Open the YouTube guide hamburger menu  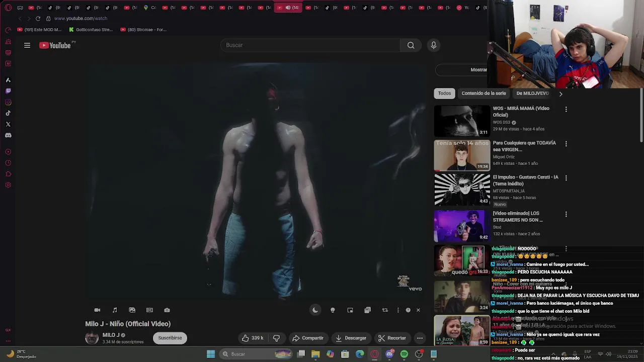coord(27,45)
